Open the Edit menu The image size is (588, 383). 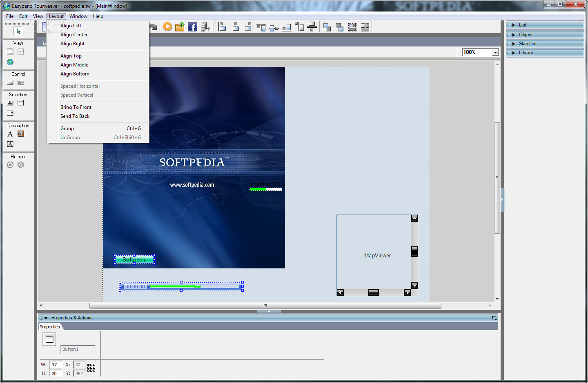pyautogui.click(x=23, y=16)
